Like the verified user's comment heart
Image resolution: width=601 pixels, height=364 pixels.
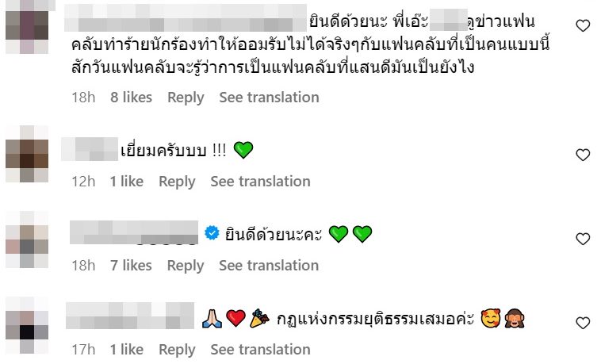(x=583, y=239)
